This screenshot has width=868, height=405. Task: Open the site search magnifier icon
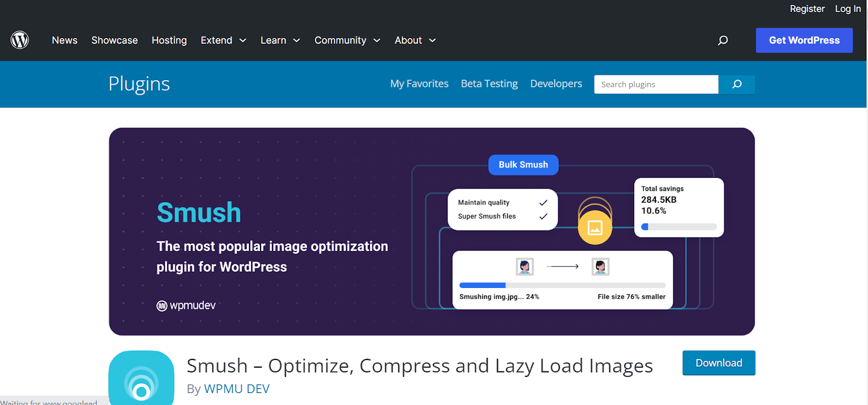(x=723, y=40)
